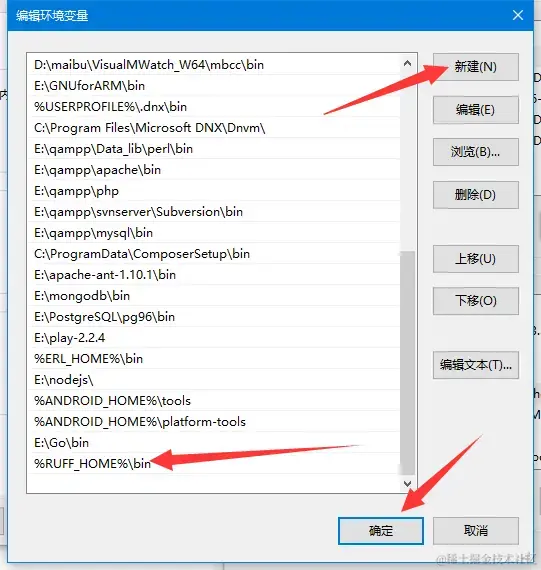Select the E:\mongodb\bin entry
This screenshot has height=570, width=541.
click(214, 296)
